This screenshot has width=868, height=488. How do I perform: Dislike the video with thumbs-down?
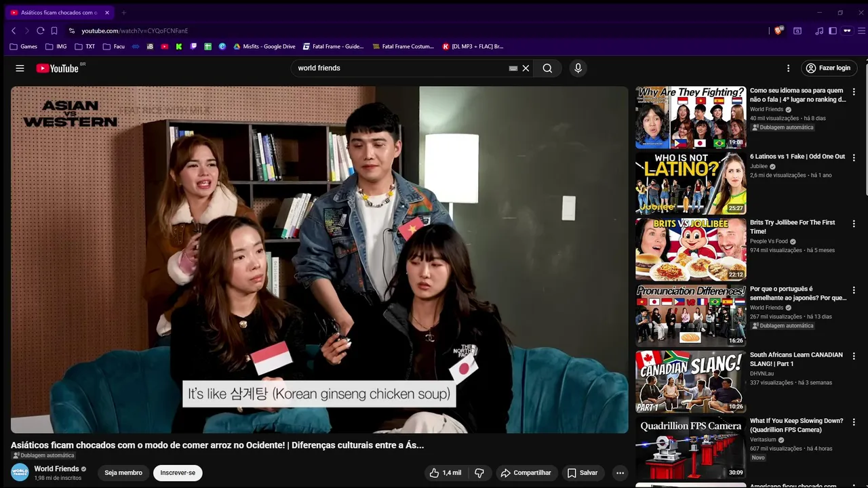point(479,472)
